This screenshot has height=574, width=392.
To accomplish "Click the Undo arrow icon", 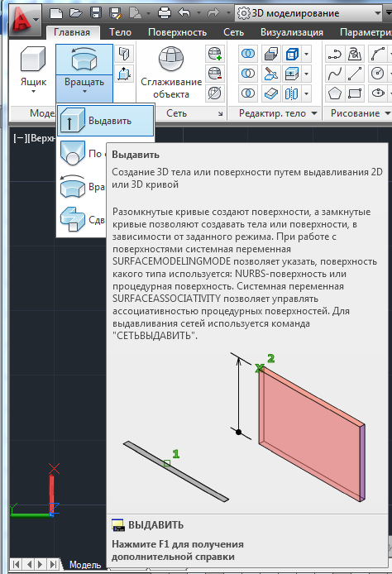I will pyautogui.click(x=184, y=13).
